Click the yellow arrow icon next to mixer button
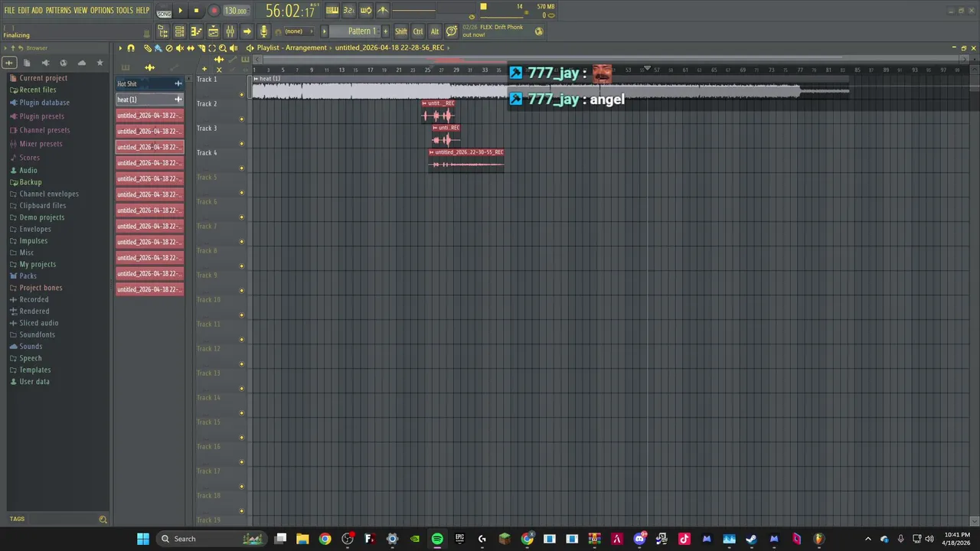This screenshot has width=980, height=551. (247, 31)
